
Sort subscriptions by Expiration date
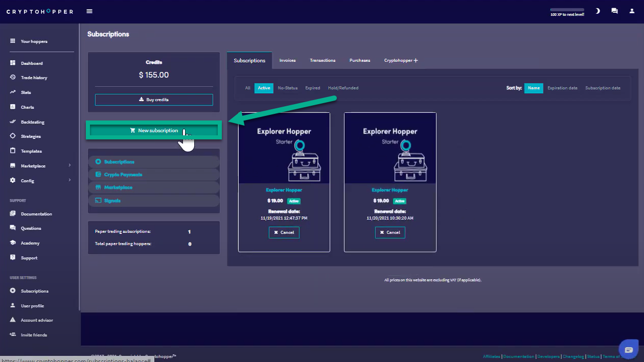click(562, 88)
